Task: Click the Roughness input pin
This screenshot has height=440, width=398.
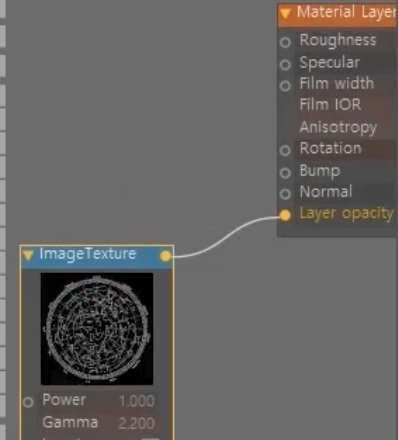Action: click(x=285, y=42)
